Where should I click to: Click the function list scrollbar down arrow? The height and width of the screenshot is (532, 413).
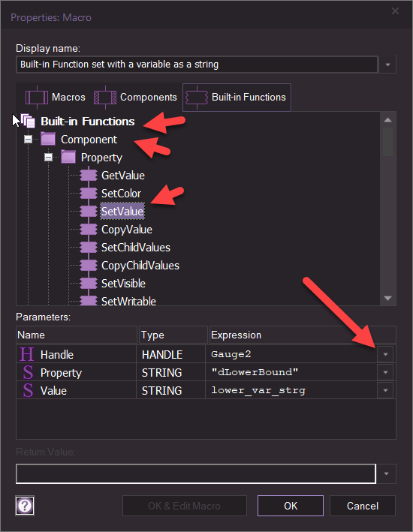[387, 298]
